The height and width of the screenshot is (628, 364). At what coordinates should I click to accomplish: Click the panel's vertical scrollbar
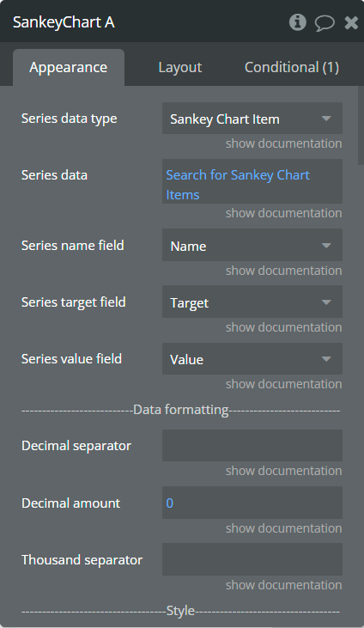point(361,125)
